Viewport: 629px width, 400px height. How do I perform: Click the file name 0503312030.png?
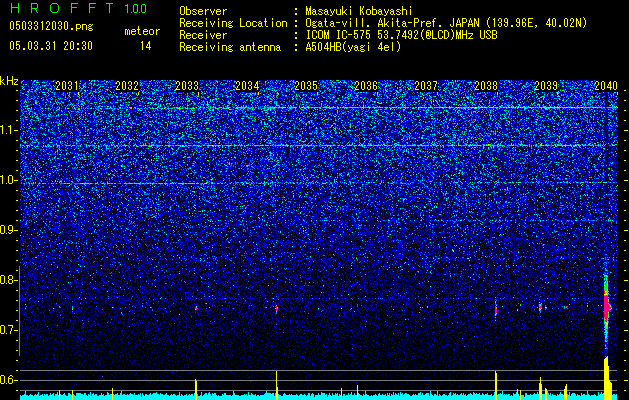(51, 27)
